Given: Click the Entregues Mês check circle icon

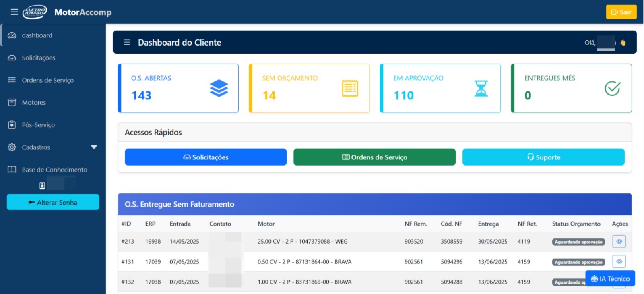Looking at the screenshot, I should tap(612, 88).
